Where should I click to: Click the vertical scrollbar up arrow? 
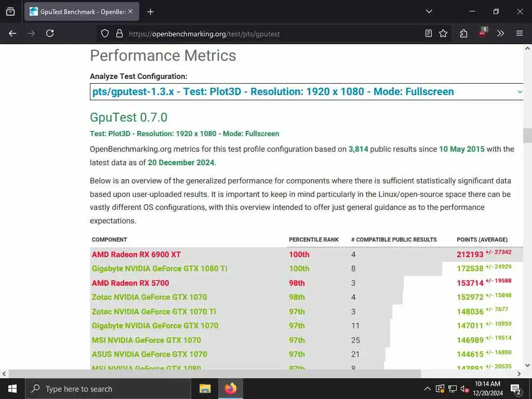[x=527, y=48]
